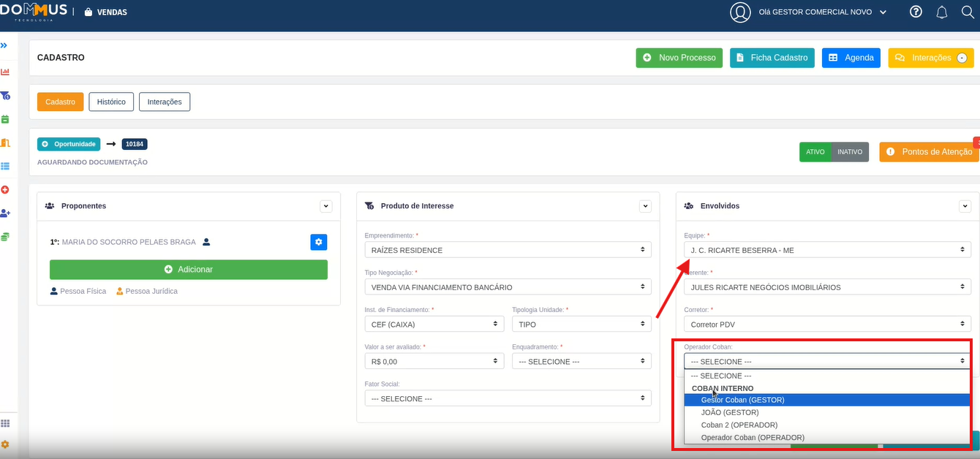
Task: Switch to the Histórico tab
Action: (x=111, y=102)
